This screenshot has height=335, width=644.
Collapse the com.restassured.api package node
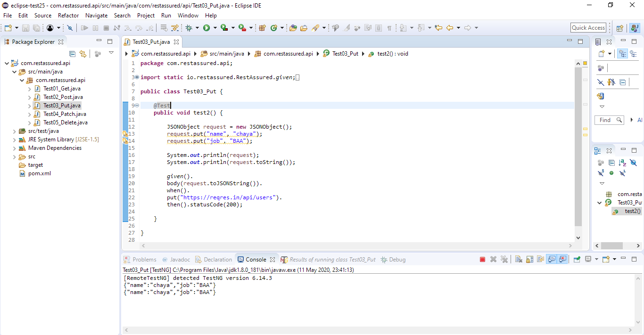pos(21,80)
